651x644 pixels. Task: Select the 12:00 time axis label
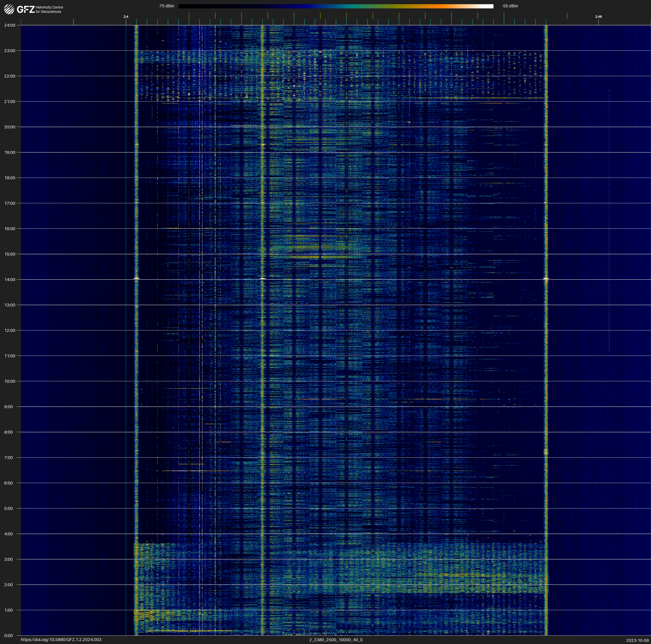tap(10, 330)
